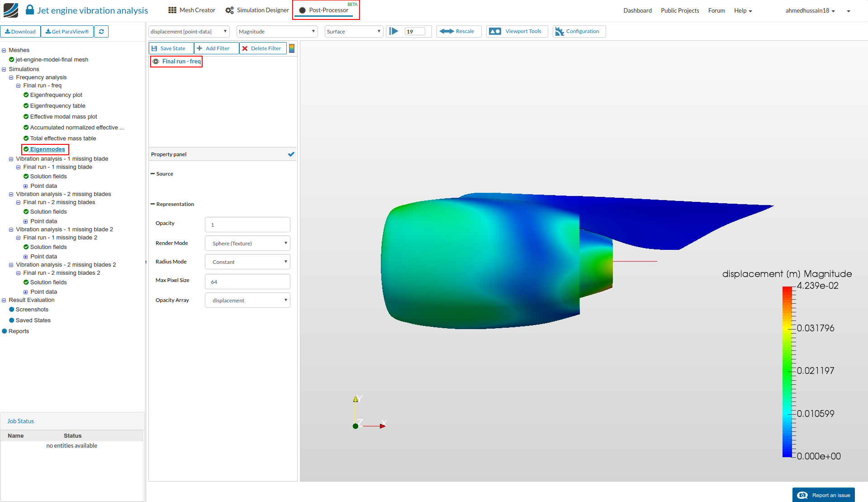This screenshot has width=868, height=502.
Task: Click the color legend swatch in filter toolbar
Action: click(292, 48)
